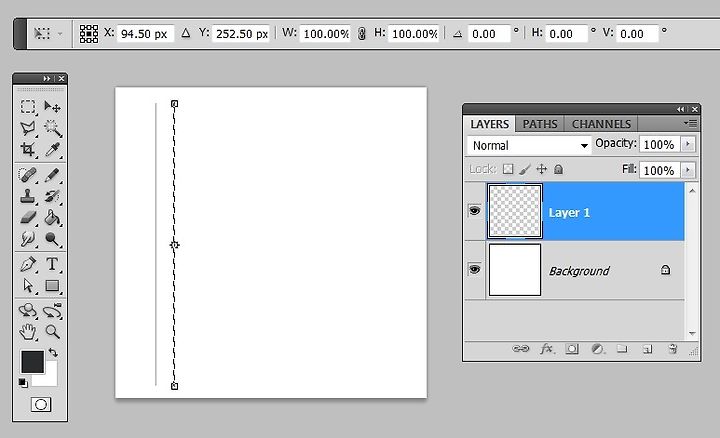The width and height of the screenshot is (720, 438).
Task: Select the Eraser tool
Action: (x=28, y=218)
